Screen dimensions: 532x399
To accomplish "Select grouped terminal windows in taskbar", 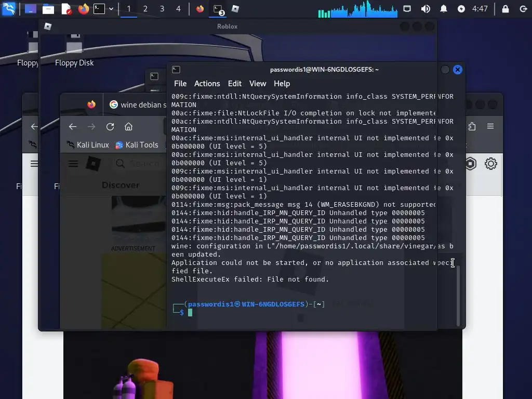I will [218, 9].
